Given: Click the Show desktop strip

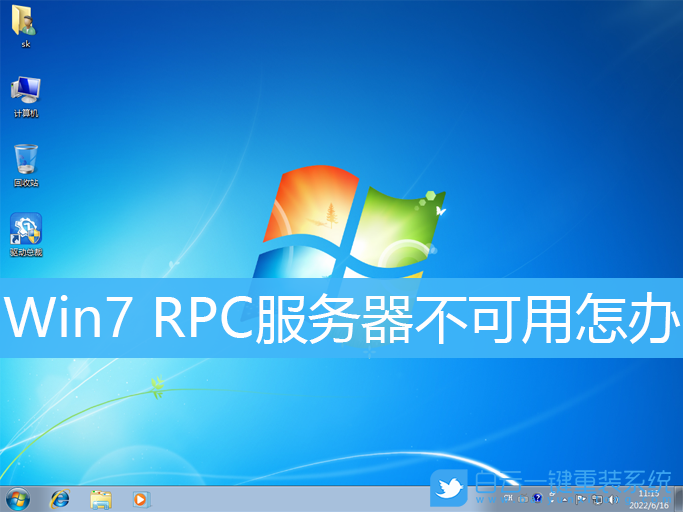Looking at the screenshot, I should pos(678,499).
